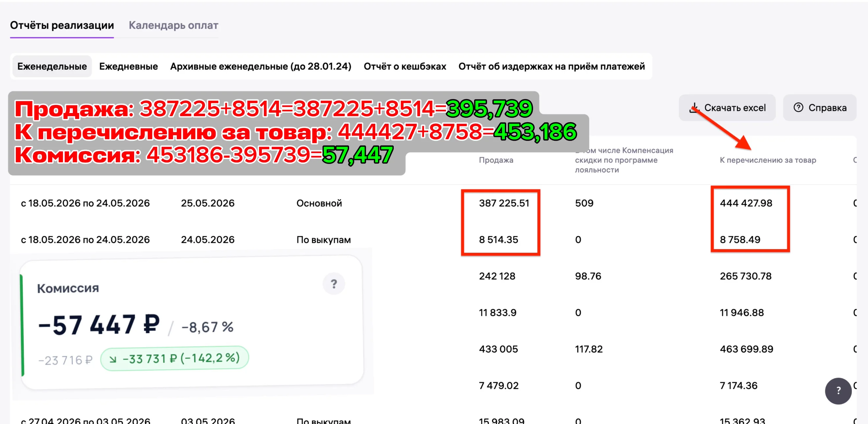This screenshot has height=424, width=868.
Task: Select the loyalty compensation value 509
Action: point(584,203)
